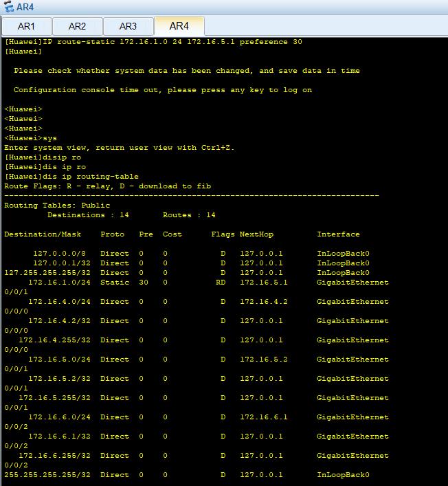The width and height of the screenshot is (448, 486).
Task: Switch to the AR2 tab
Action: 78,26
